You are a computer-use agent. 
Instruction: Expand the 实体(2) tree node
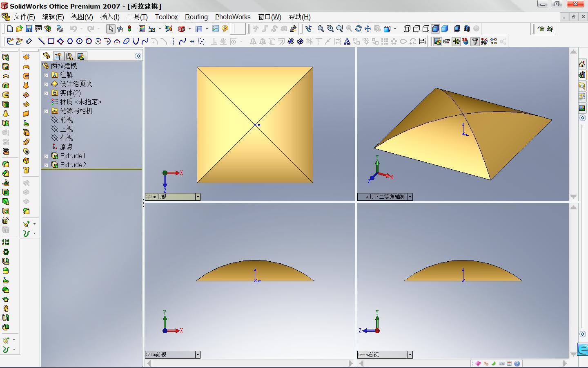[46, 93]
